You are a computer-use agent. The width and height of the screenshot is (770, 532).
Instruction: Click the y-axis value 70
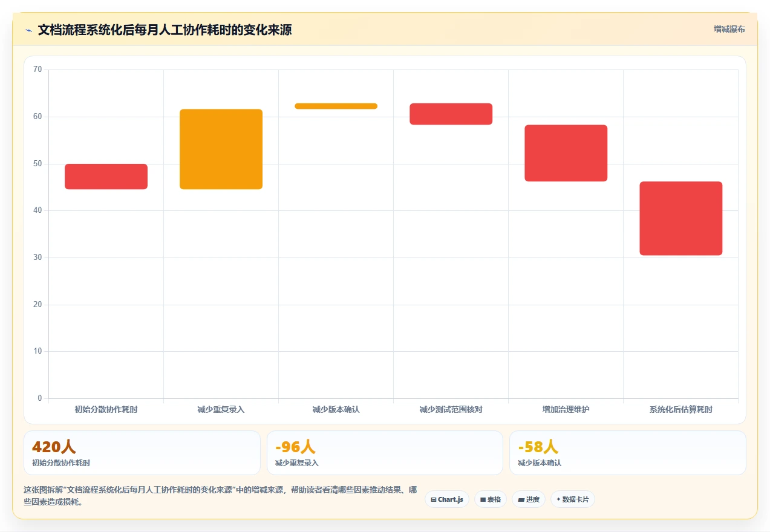[38, 70]
